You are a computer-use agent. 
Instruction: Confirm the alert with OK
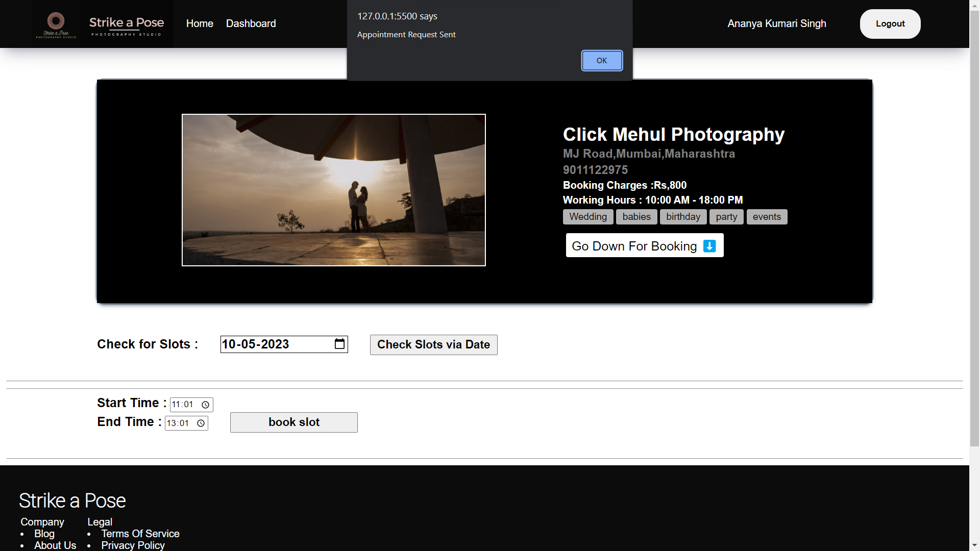click(602, 61)
